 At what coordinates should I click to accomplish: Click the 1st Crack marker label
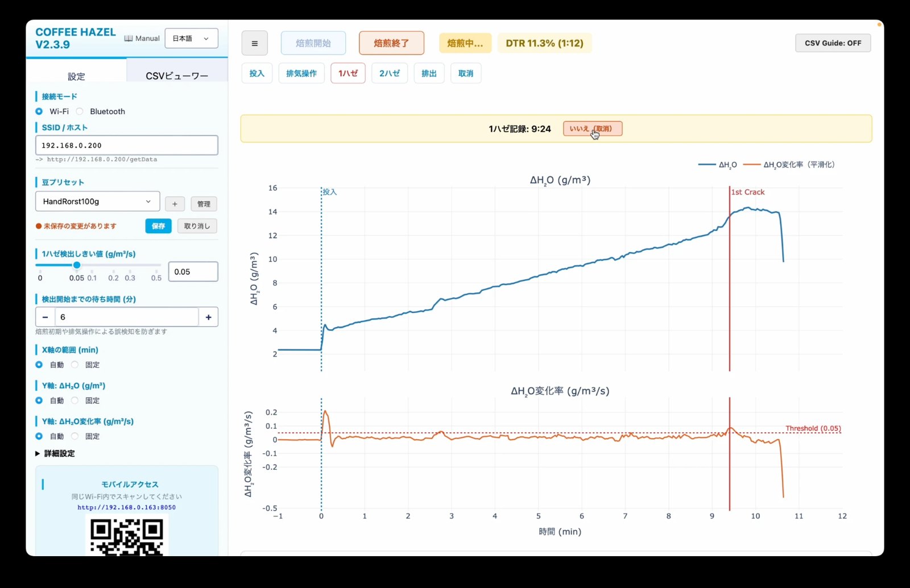[x=748, y=192]
